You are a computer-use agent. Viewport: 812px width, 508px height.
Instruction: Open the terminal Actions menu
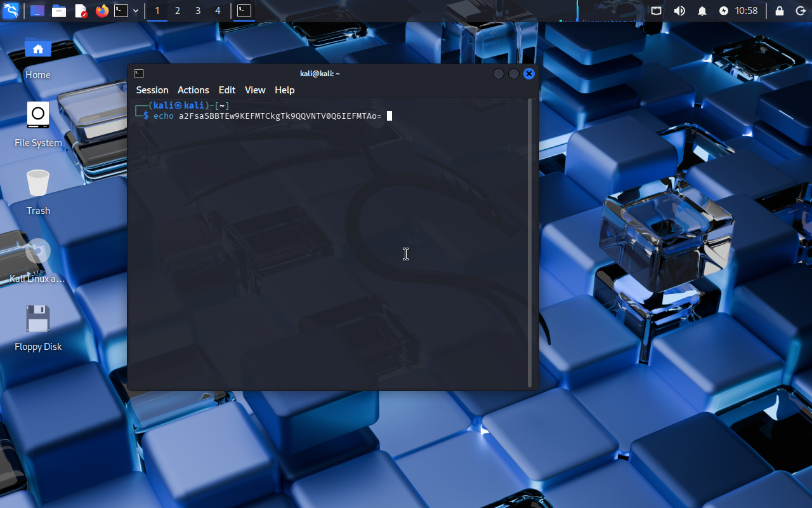[193, 90]
